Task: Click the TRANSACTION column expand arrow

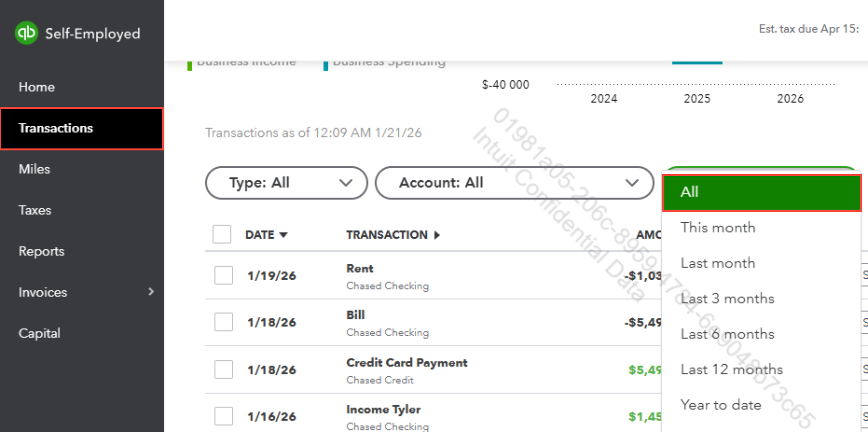Action: click(x=437, y=235)
